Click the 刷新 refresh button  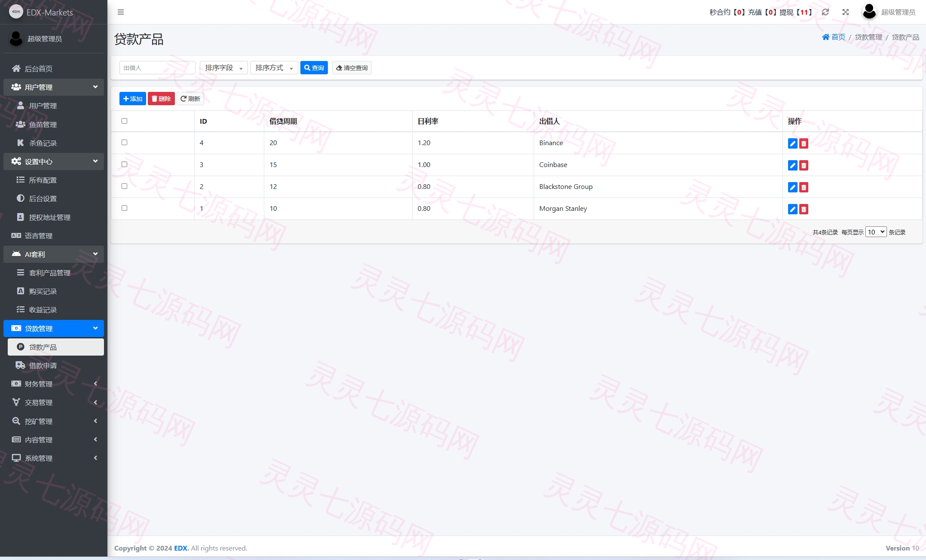tap(190, 99)
